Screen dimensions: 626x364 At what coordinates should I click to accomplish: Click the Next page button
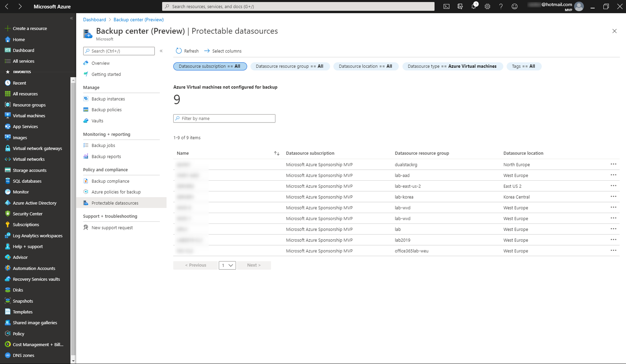(x=254, y=265)
